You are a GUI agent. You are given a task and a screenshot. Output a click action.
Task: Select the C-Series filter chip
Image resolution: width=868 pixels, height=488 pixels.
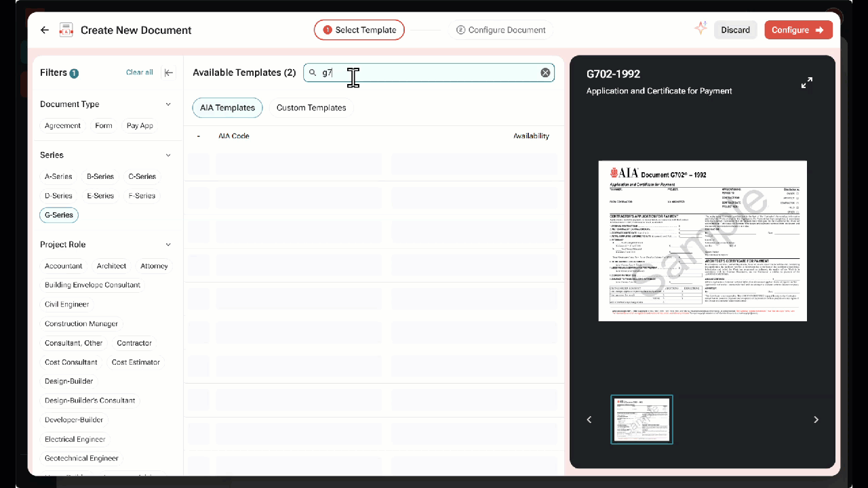pyautogui.click(x=142, y=176)
